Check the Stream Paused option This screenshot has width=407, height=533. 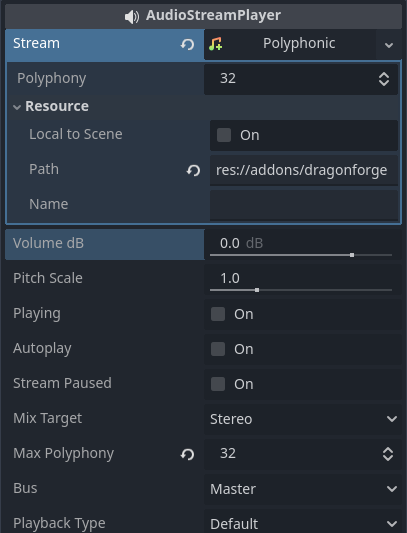218,384
